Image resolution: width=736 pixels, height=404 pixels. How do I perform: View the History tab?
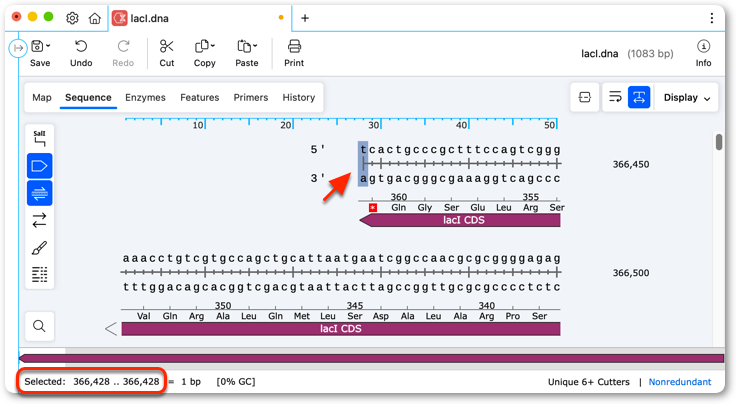click(299, 98)
